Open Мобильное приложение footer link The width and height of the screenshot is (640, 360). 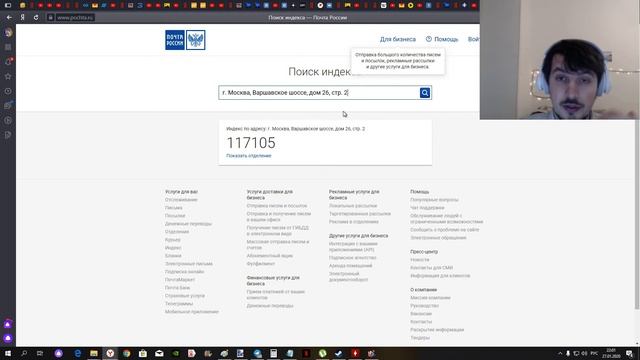[192, 312]
